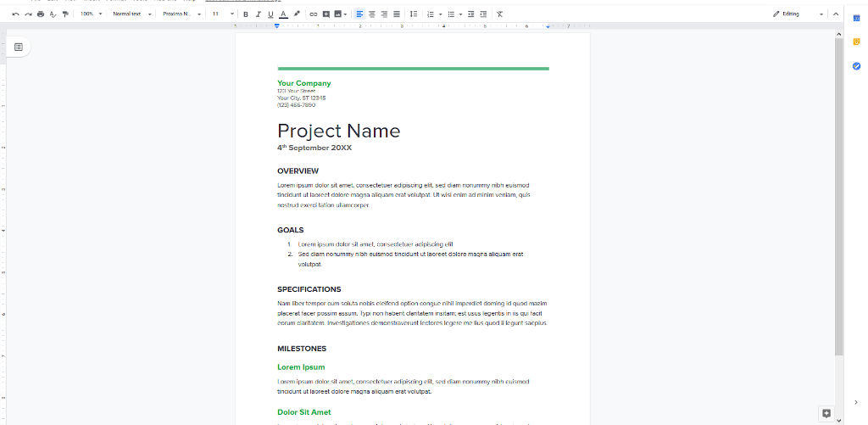Click the (123) 456-7890 phone number
868x425 pixels.
coord(296,105)
